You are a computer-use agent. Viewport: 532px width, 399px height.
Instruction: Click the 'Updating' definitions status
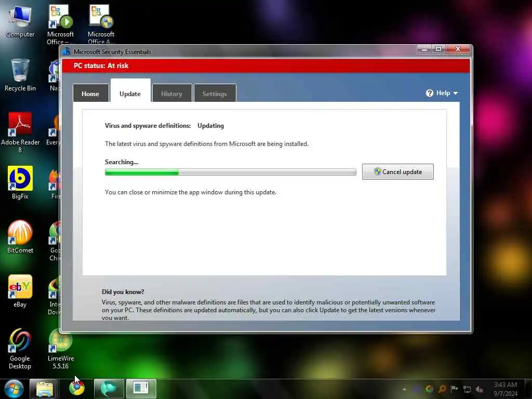tap(211, 126)
